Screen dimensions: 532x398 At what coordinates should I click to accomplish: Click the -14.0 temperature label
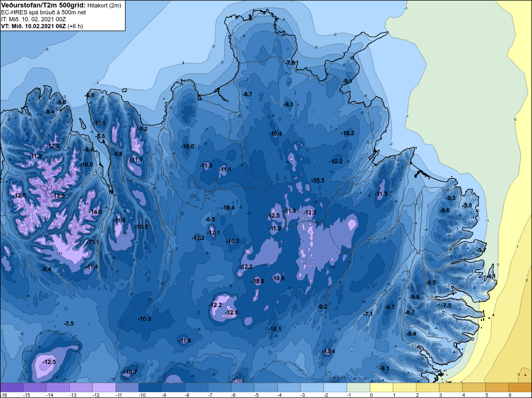point(95,212)
